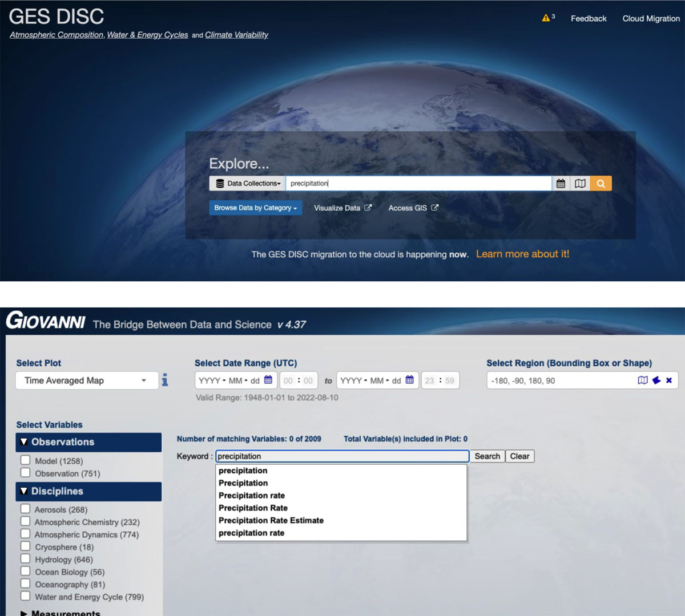This screenshot has height=616, width=685.
Task: Open the Cloud Migration menu item
Action: tap(651, 19)
